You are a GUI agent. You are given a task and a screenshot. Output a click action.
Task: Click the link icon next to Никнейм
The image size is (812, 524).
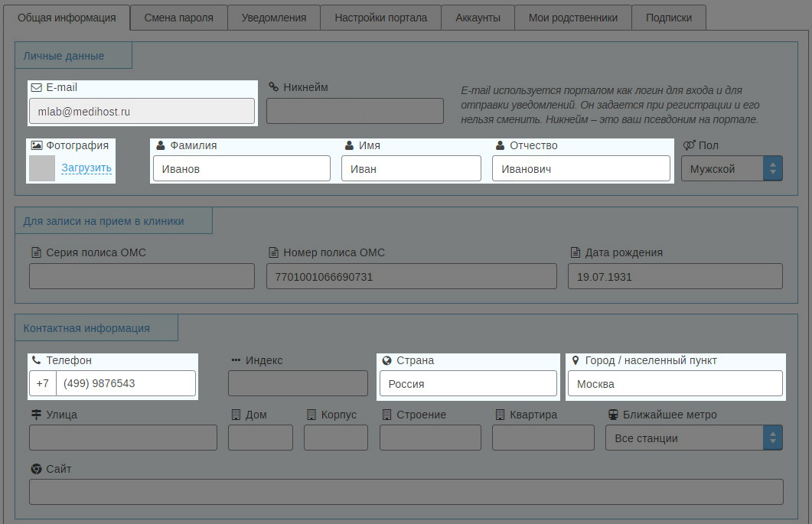tap(273, 87)
